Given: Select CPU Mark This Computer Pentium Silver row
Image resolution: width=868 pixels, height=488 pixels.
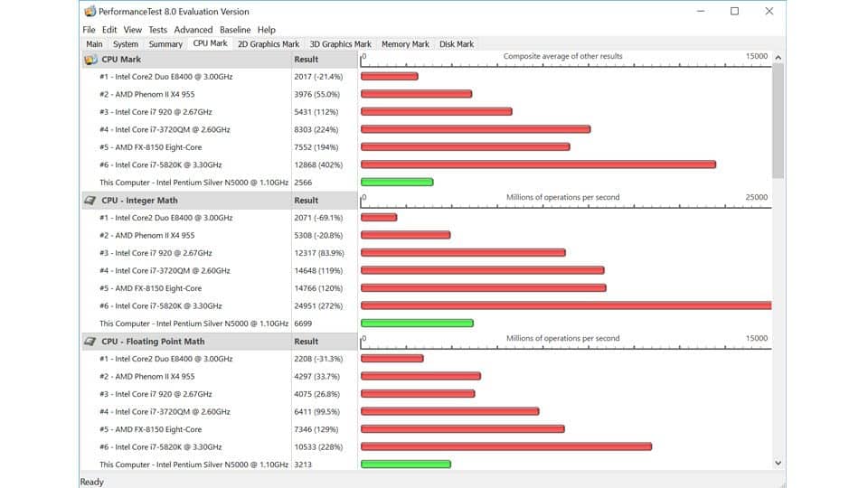Looking at the screenshot, I should click(193, 183).
